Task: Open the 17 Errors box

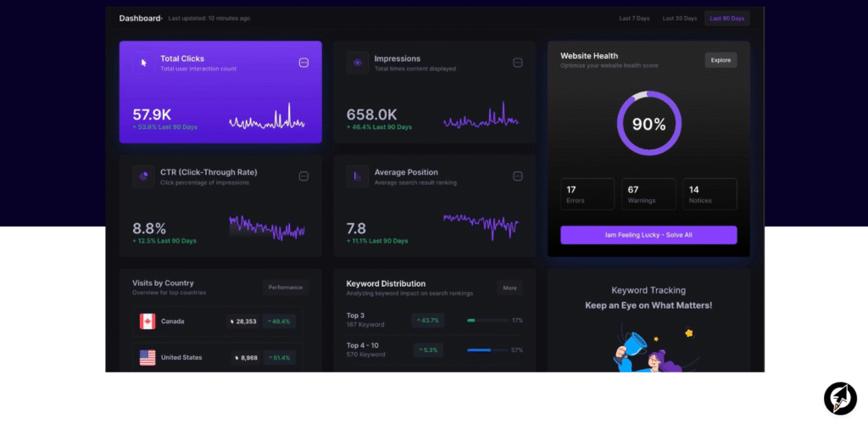Action: 587,194
